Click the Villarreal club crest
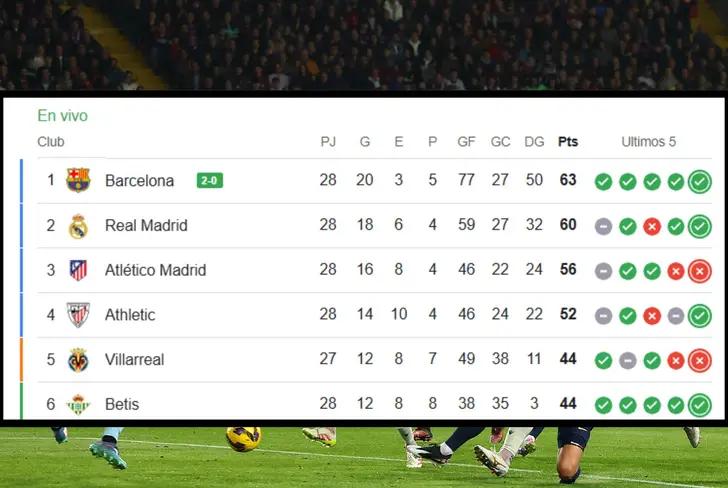 [78, 359]
